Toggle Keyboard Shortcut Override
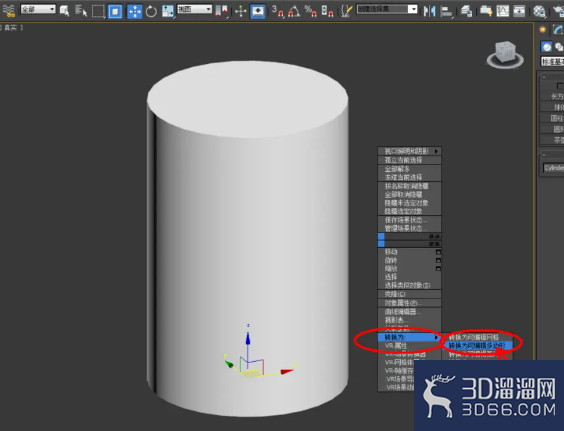 click(258, 11)
